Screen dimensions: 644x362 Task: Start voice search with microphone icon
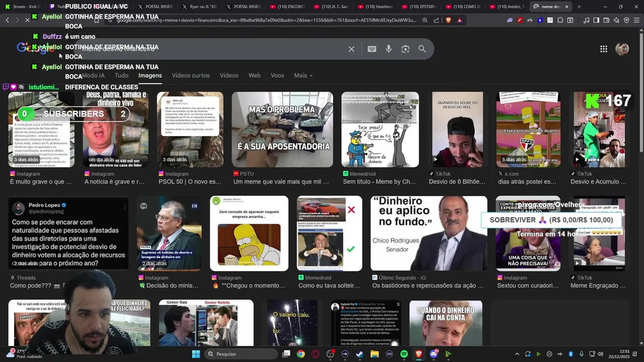point(388,49)
